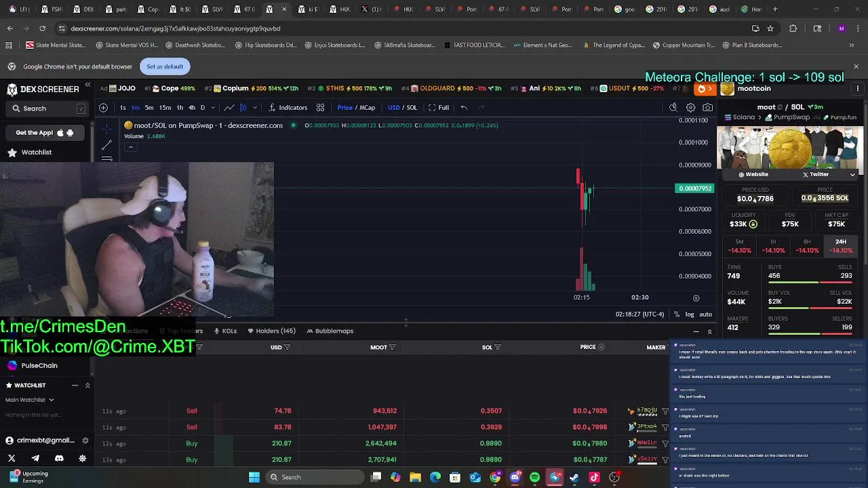Viewport: 868px width, 488px height.
Task: Collapse the volume indicator legend arrow
Action: click(131, 147)
